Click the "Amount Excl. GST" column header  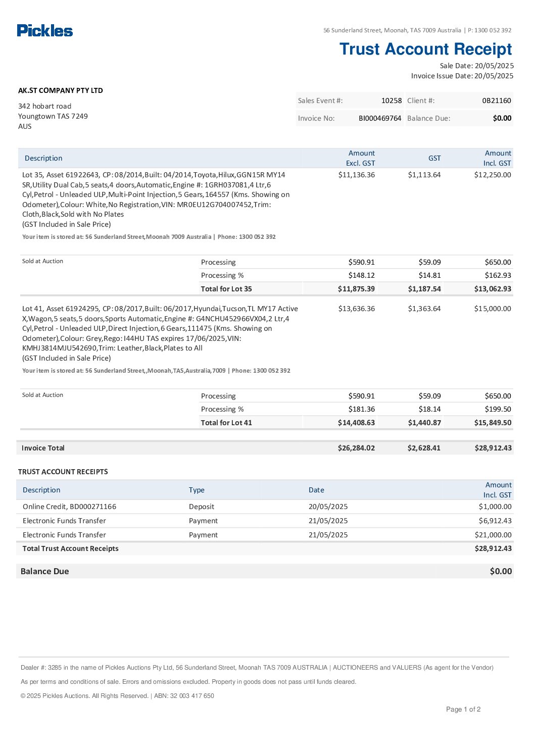pos(361,158)
